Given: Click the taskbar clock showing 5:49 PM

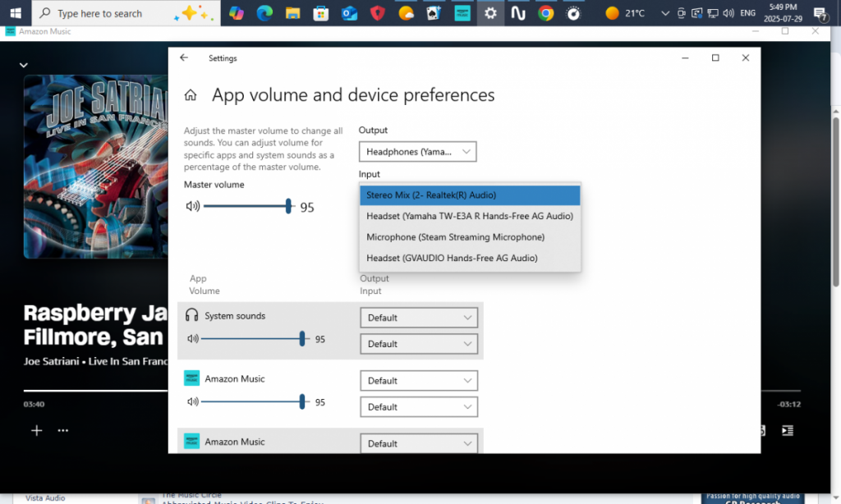Looking at the screenshot, I should (783, 13).
